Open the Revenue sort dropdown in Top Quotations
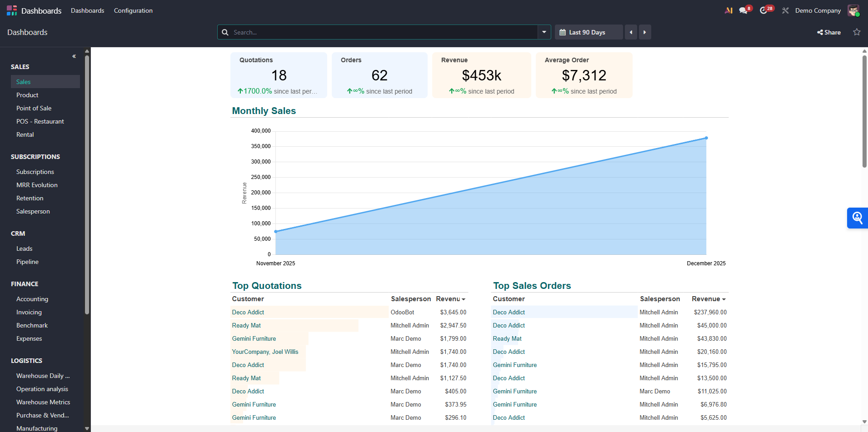The width and height of the screenshot is (868, 432). pos(464,299)
